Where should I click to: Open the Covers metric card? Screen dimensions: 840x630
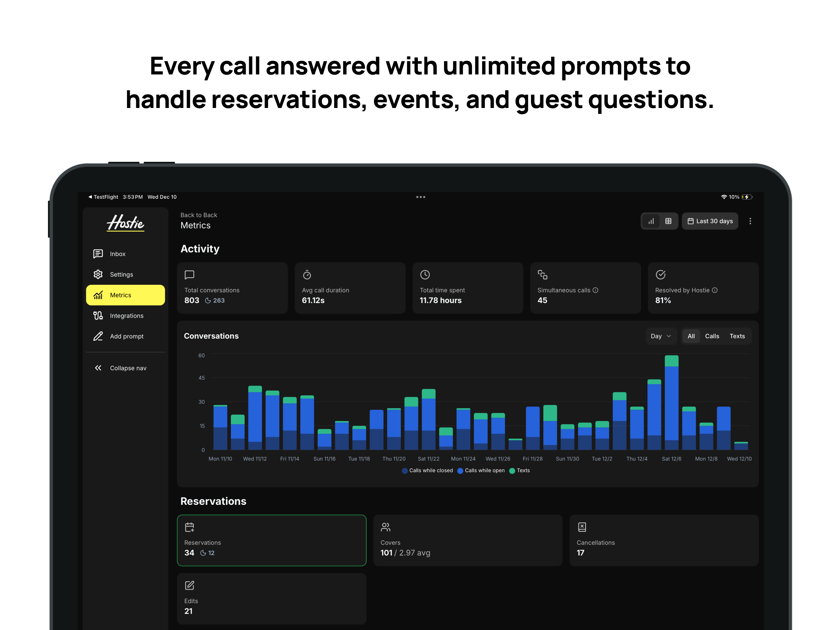pyautogui.click(x=467, y=540)
